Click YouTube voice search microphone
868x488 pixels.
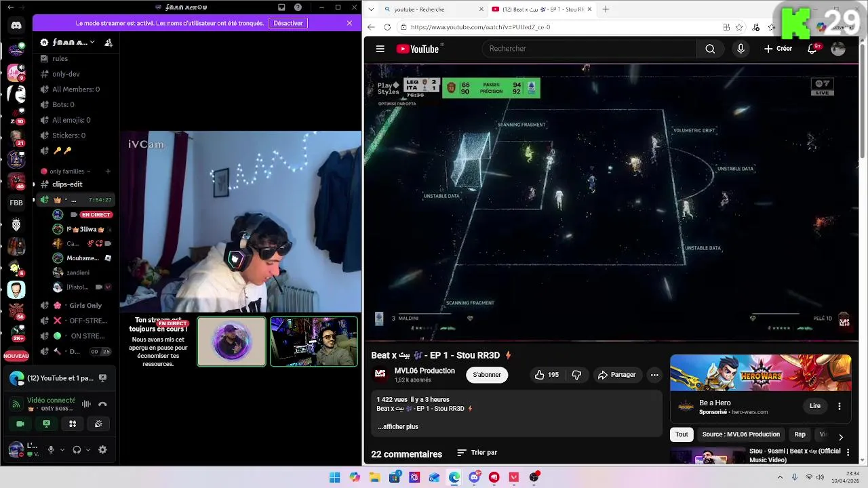pyautogui.click(x=741, y=49)
